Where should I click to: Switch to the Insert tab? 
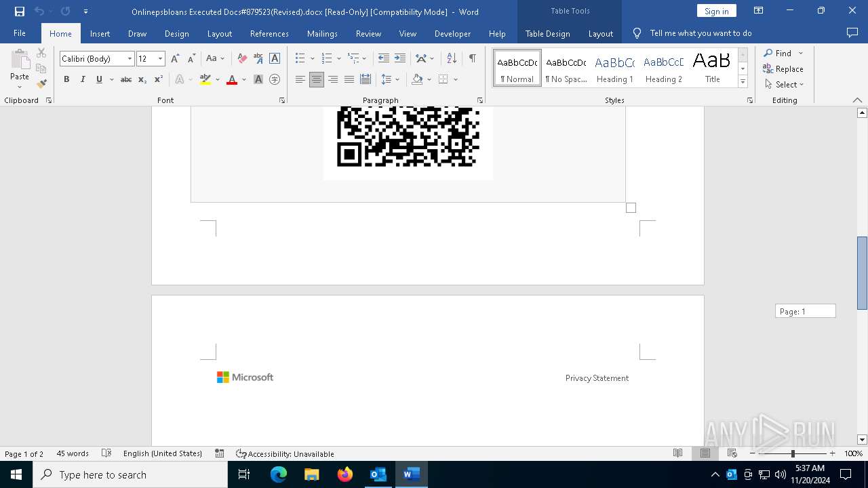tap(100, 33)
